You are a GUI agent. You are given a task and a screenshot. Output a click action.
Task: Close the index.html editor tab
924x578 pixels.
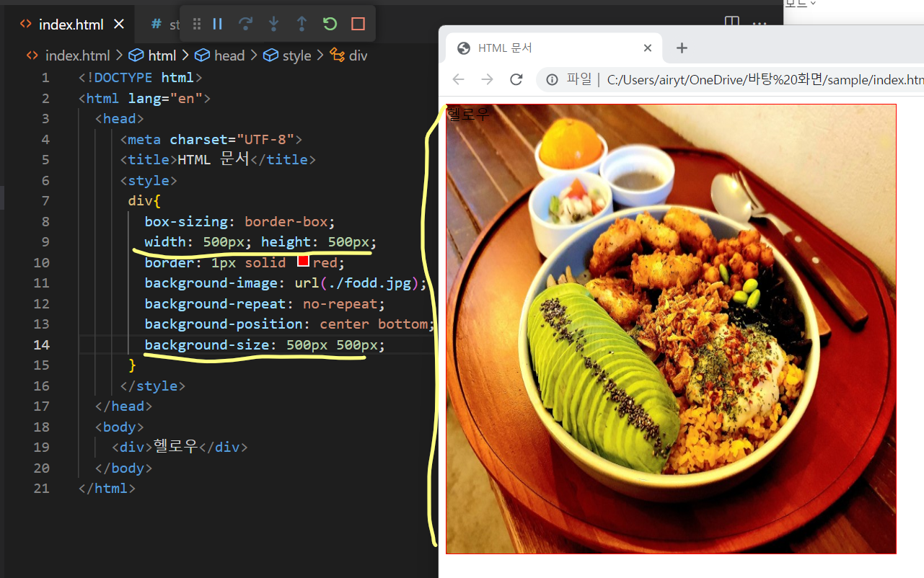(x=119, y=24)
